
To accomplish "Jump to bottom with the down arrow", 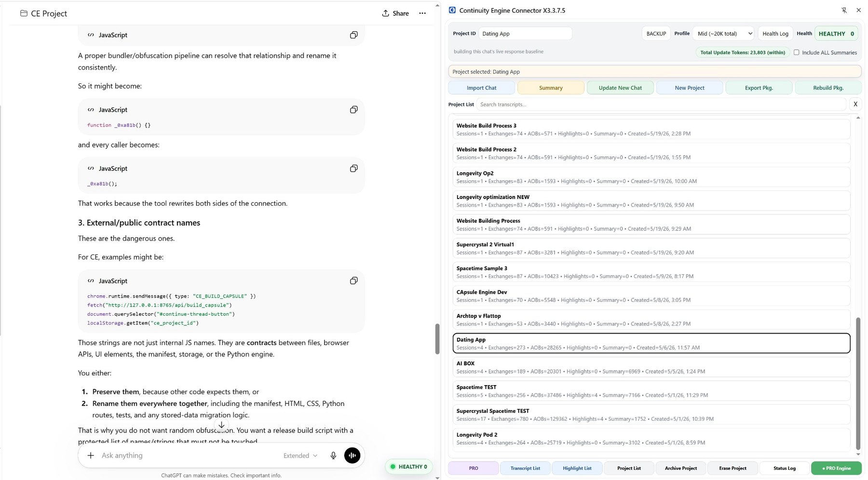I will (221, 425).
